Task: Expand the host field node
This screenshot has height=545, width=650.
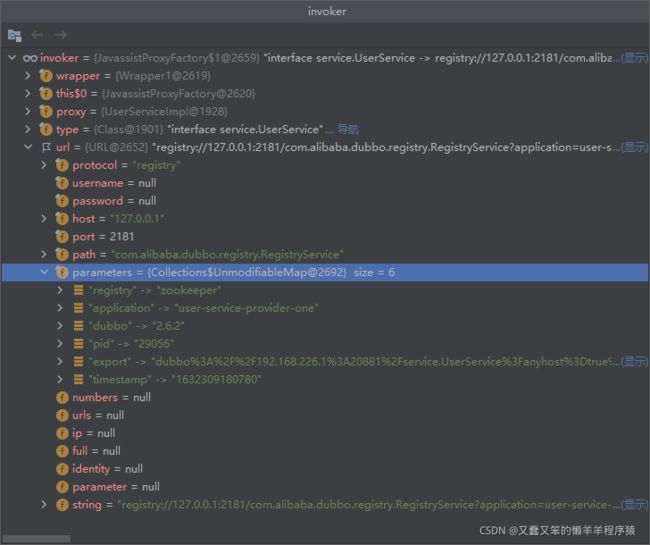Action: click(x=44, y=218)
